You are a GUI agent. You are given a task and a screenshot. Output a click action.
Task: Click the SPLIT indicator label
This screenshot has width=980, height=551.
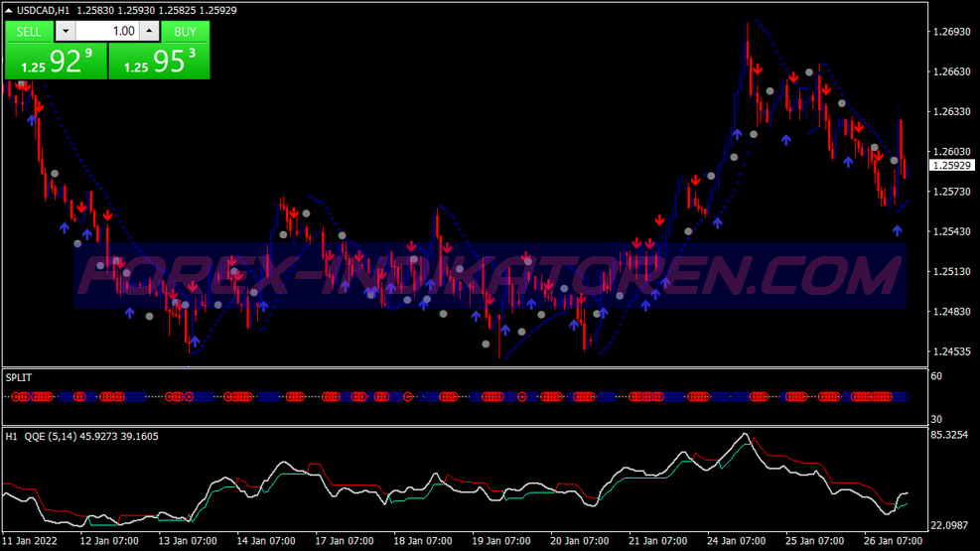[x=19, y=377]
